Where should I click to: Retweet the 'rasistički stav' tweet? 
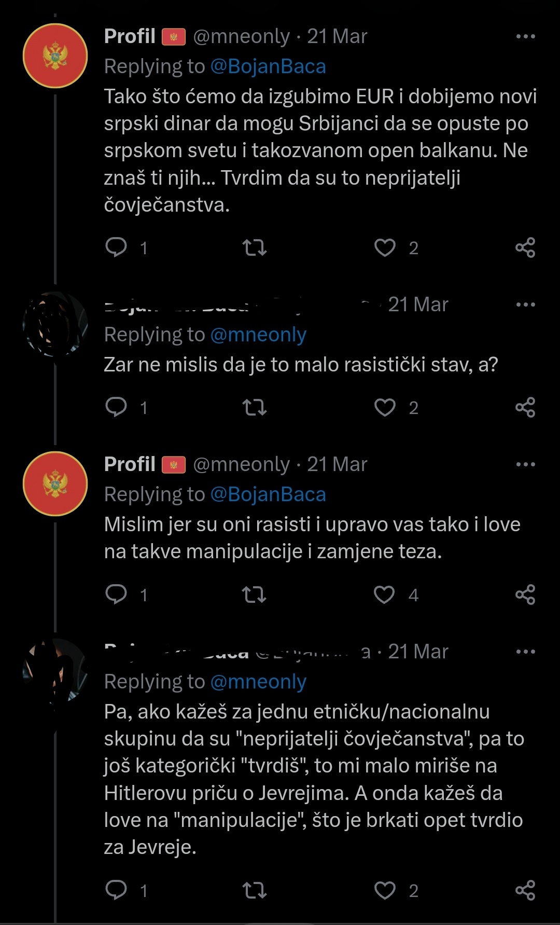pyautogui.click(x=255, y=408)
